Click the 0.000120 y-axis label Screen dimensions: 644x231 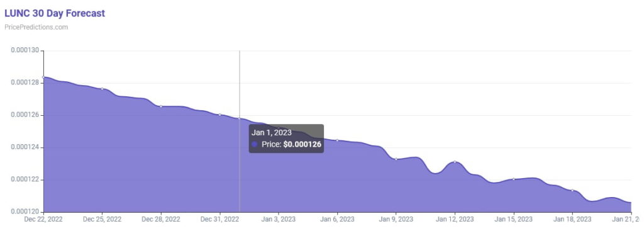click(25, 212)
